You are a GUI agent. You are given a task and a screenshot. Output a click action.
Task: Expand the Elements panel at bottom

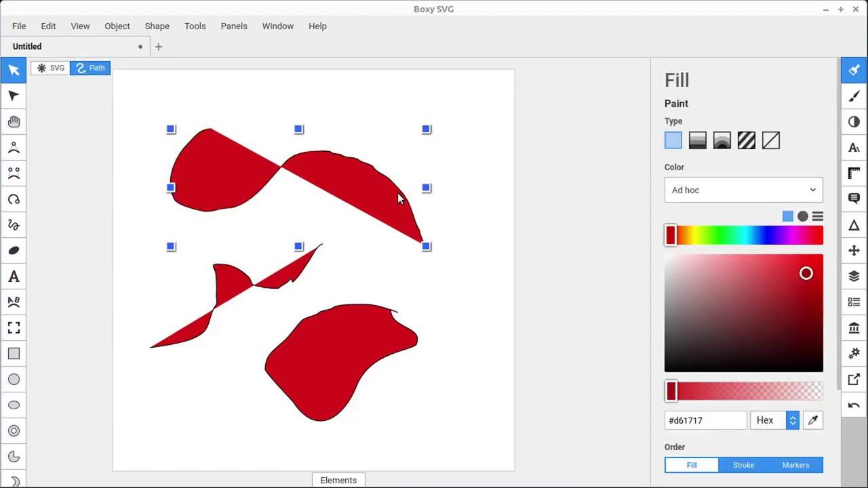pyautogui.click(x=338, y=480)
